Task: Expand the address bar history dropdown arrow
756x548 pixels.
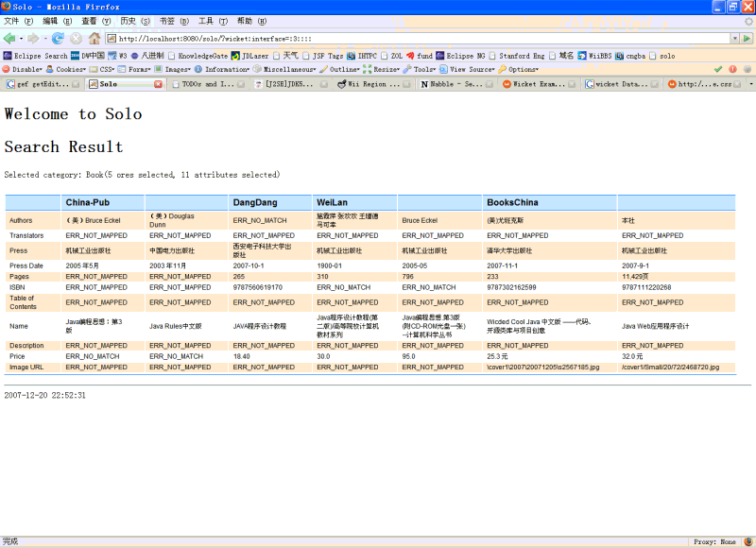Action: coord(735,38)
